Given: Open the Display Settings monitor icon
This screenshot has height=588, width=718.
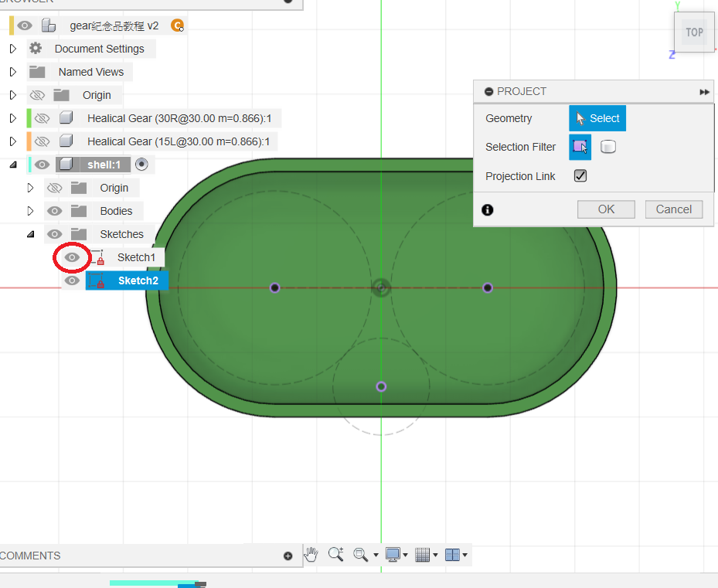Looking at the screenshot, I should [x=393, y=555].
